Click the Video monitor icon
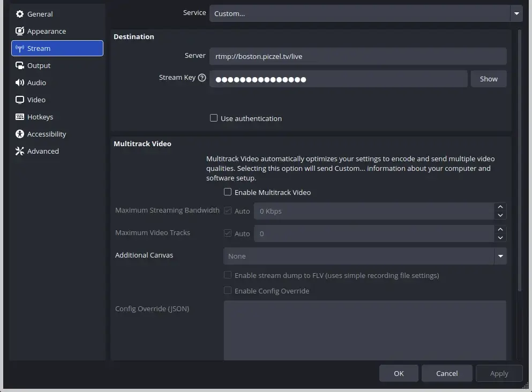Image resolution: width=532 pixels, height=392 pixels. point(20,100)
